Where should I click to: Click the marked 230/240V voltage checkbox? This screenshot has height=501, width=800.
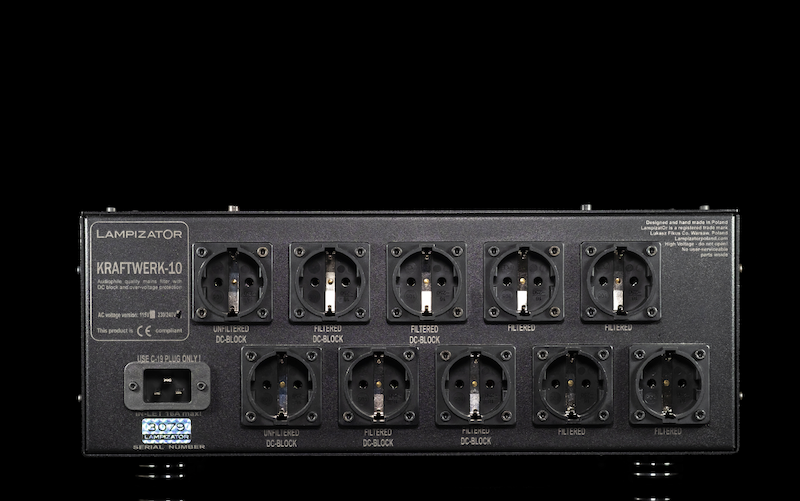click(178, 314)
